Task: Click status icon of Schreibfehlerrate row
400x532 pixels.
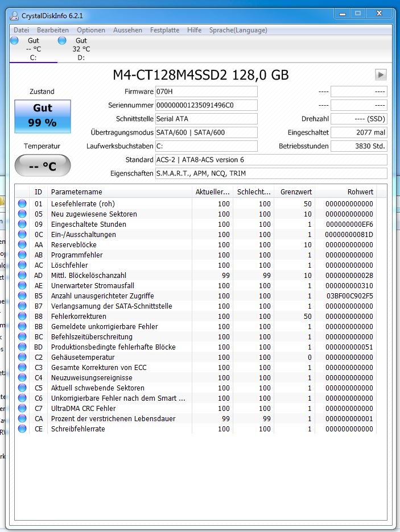Action: (22, 429)
